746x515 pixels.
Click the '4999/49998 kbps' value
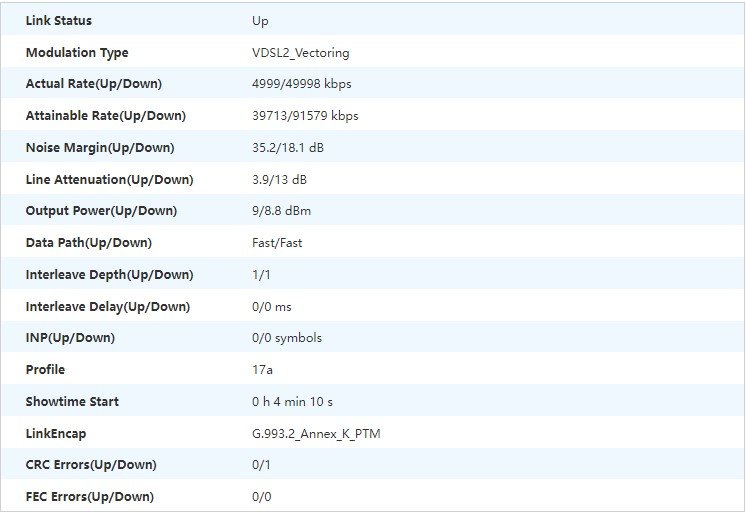302,84
